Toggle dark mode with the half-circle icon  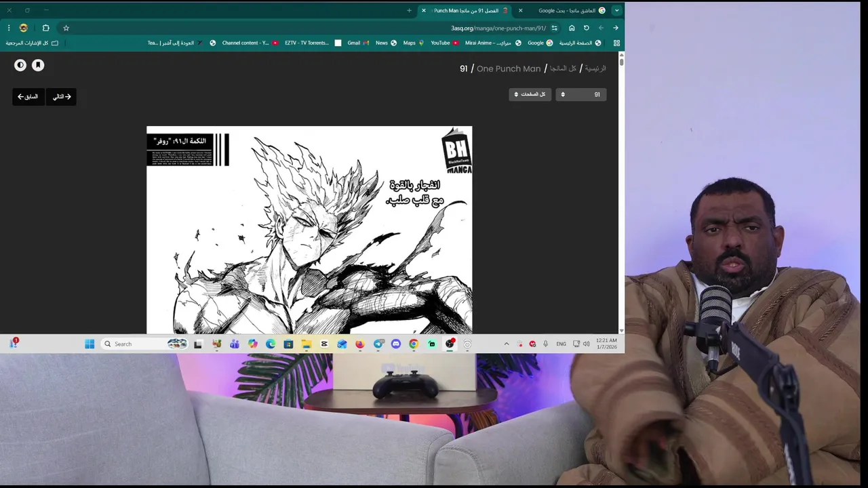(20, 65)
